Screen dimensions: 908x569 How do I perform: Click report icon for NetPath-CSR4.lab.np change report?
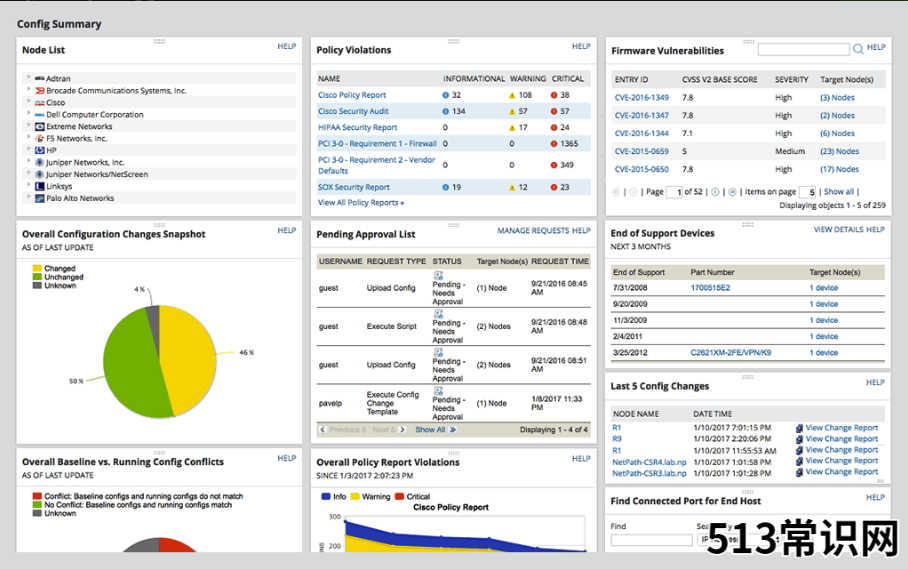click(799, 461)
